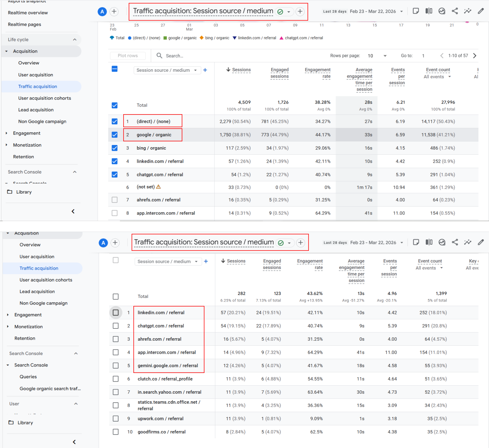The image size is (489, 448).
Task: Add report plus icon after top report title
Action: point(300,12)
